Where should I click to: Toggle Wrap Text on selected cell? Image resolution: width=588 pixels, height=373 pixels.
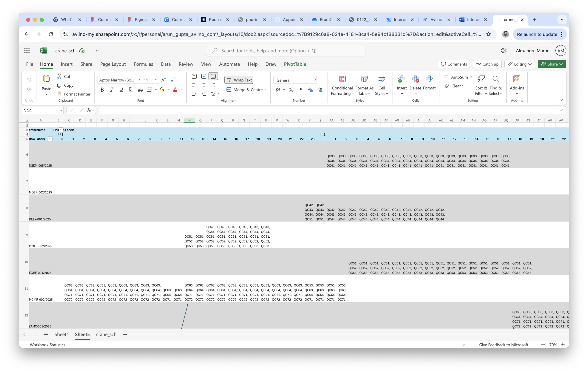click(x=239, y=80)
